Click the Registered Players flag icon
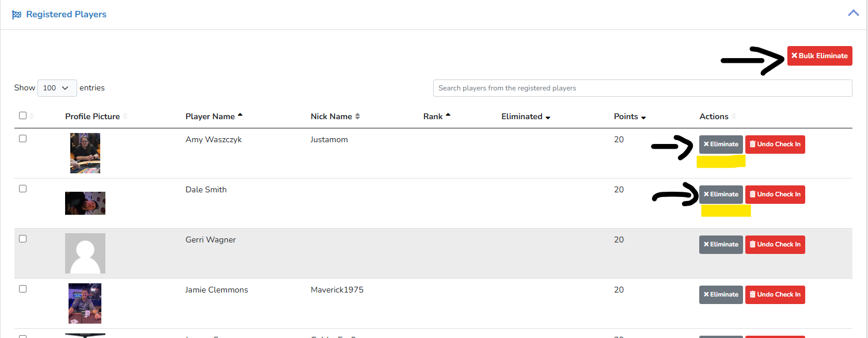 (17, 14)
